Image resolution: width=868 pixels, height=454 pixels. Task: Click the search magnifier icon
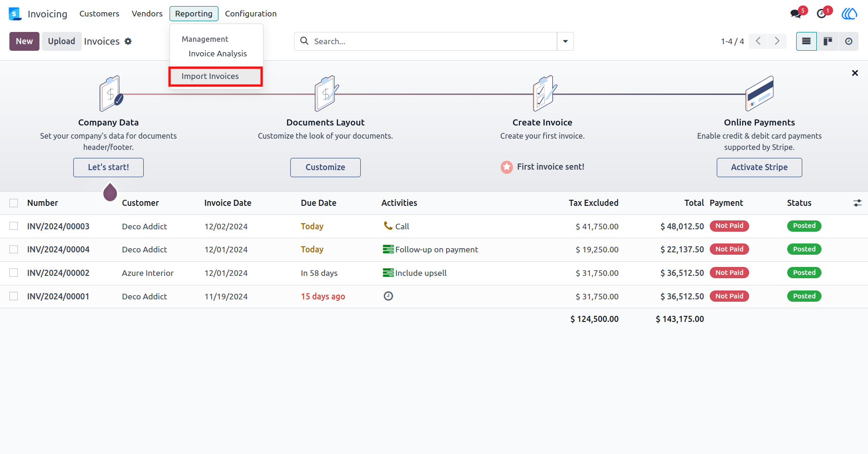click(x=304, y=41)
